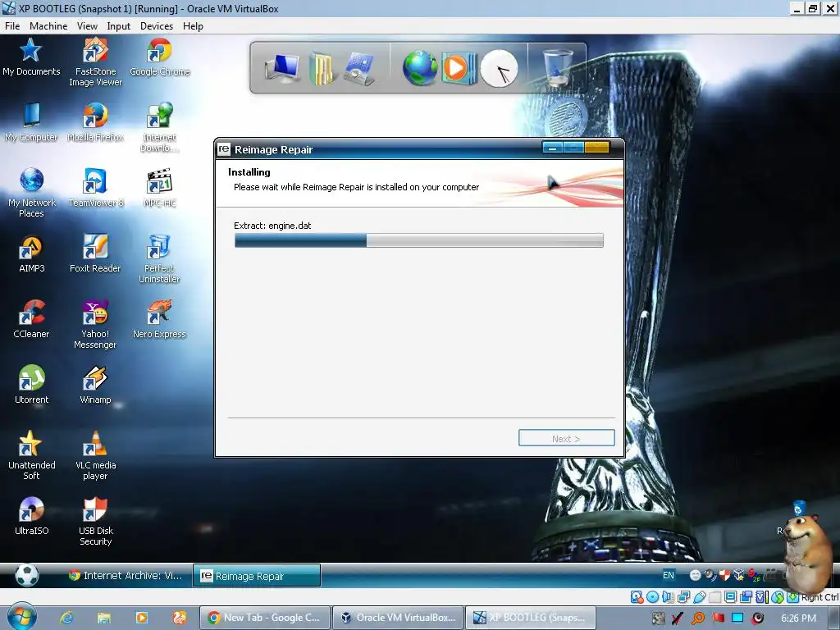This screenshot has height=630, width=840.
Task: Click the recycle bin dock icon
Action: pos(557,68)
